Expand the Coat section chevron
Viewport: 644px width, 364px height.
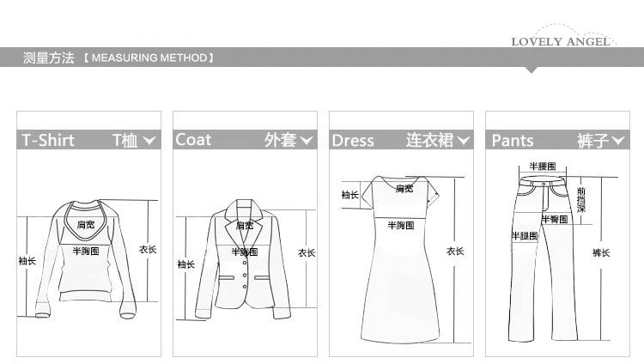pos(306,141)
